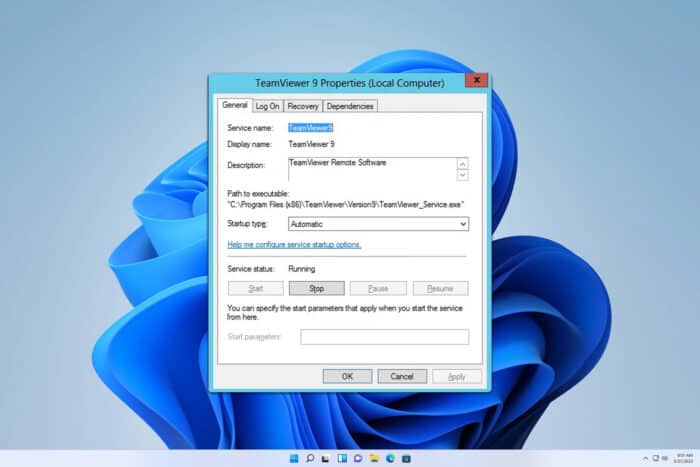
Task: Click the highlighted service name TeamViewer9
Action: coord(310,128)
